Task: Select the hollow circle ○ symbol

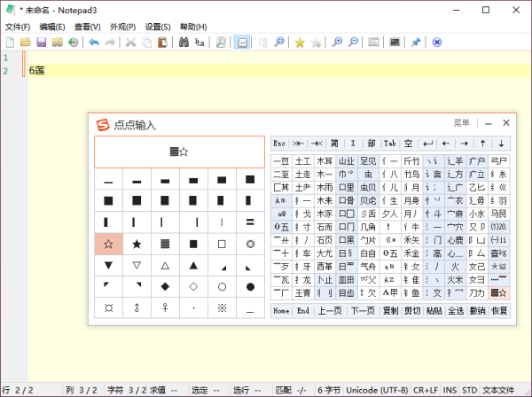Action: [x=222, y=286]
